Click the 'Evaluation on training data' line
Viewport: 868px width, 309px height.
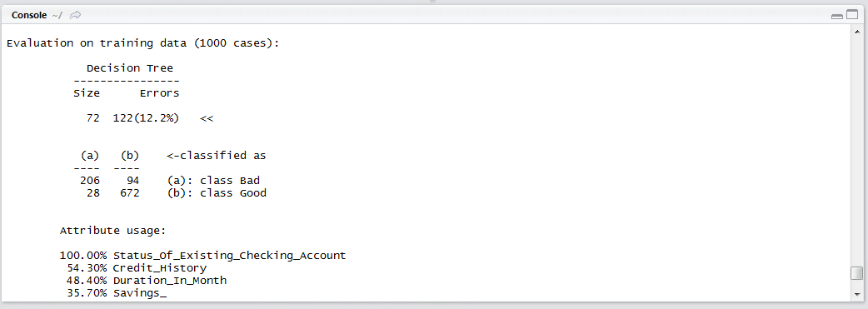click(x=142, y=43)
